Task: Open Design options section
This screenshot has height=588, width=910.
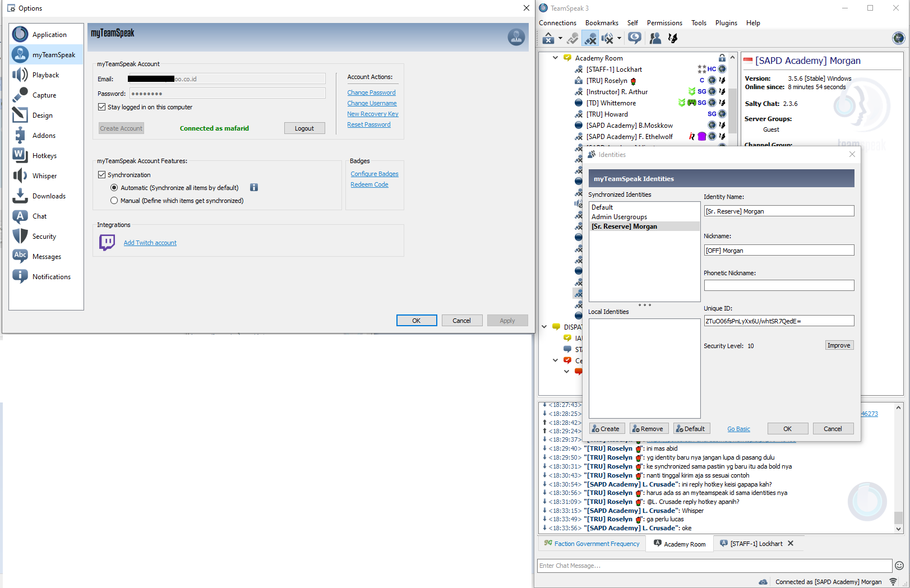Action: pos(47,115)
